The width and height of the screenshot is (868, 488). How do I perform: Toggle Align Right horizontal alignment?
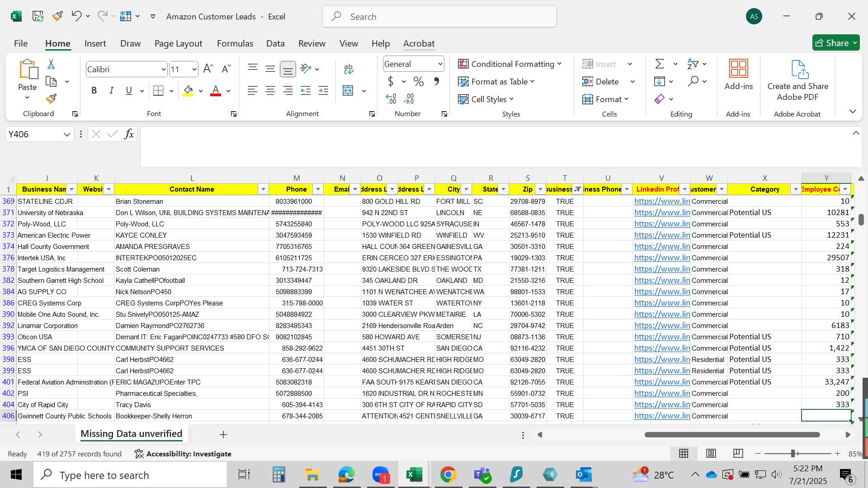pos(288,90)
